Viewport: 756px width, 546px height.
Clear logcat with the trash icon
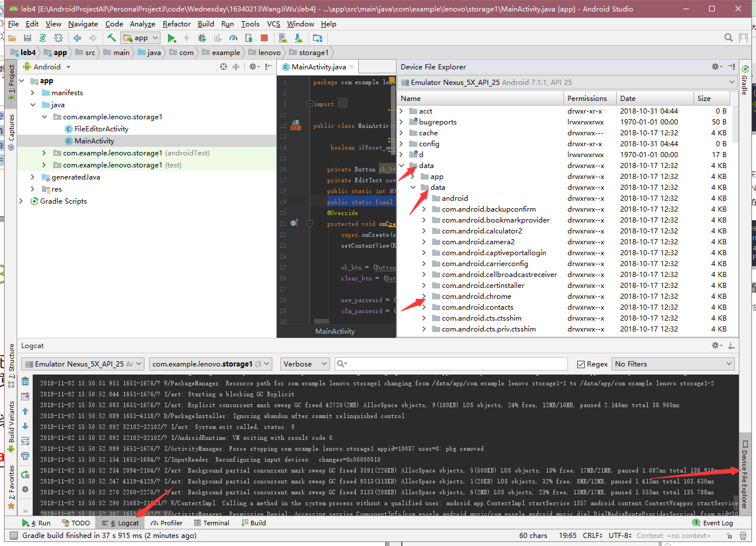coord(25,381)
